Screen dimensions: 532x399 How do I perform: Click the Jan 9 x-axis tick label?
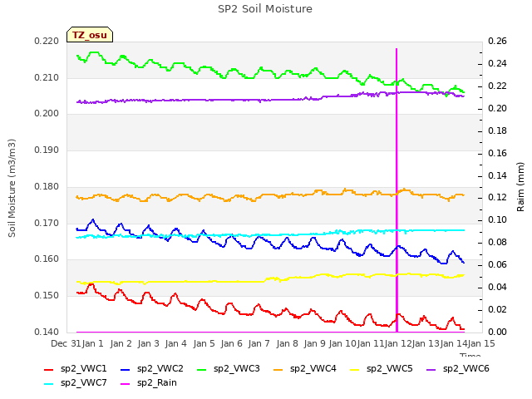point(314,343)
